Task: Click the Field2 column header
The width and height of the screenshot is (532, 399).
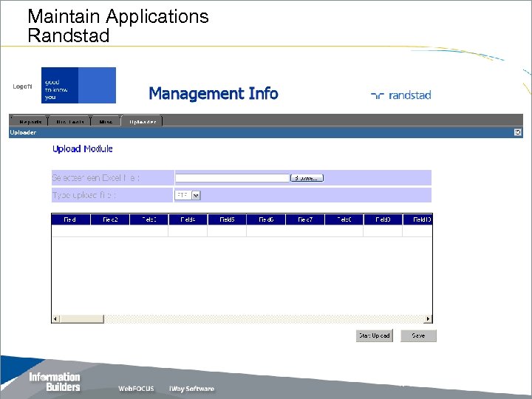Action: point(110,219)
